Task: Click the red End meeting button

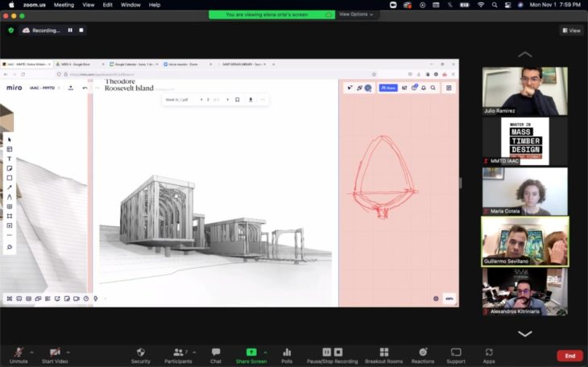Action: point(569,355)
